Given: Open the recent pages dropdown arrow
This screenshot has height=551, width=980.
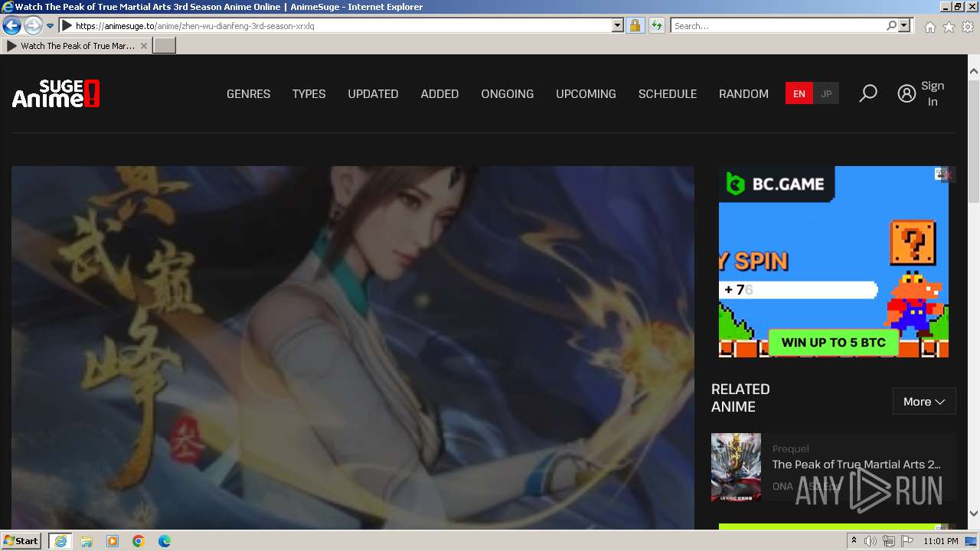Looking at the screenshot, I should pos(51,26).
